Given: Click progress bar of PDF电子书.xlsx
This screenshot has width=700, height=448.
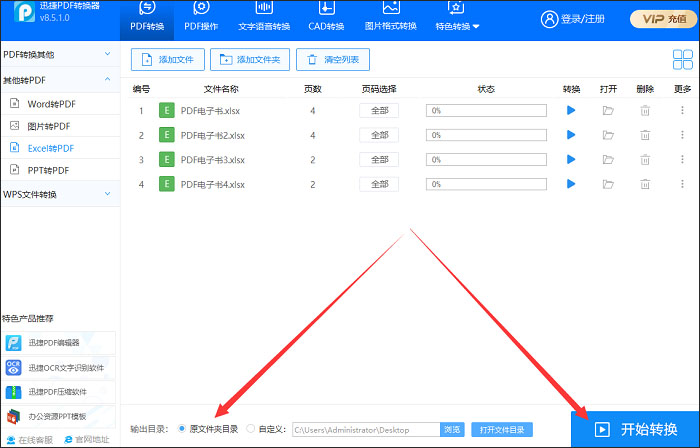Looking at the screenshot, I should click(x=486, y=110).
